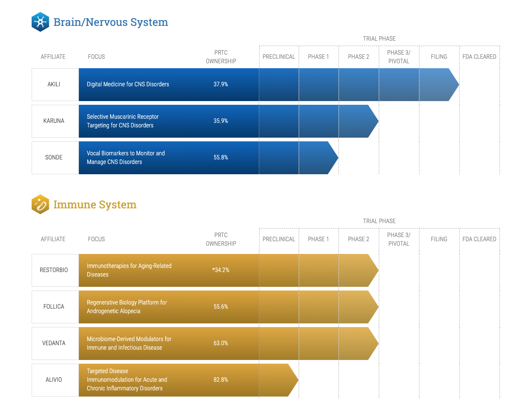
Task: Click TRIAL PHASE label above Brain/Nervous table
Action: tap(379, 39)
